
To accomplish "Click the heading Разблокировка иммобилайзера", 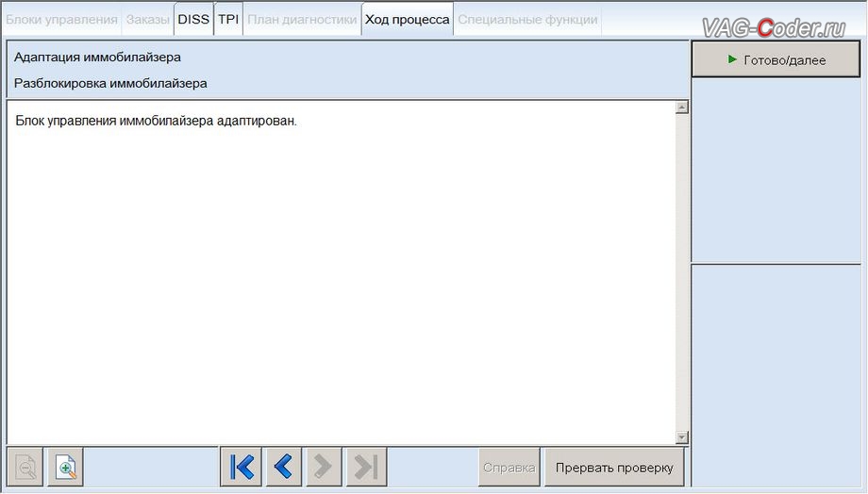I will (110, 84).
